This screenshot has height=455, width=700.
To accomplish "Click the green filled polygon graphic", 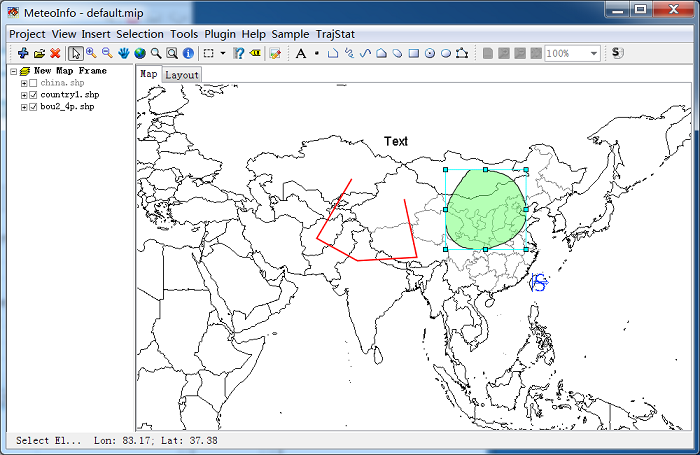I will (x=486, y=210).
